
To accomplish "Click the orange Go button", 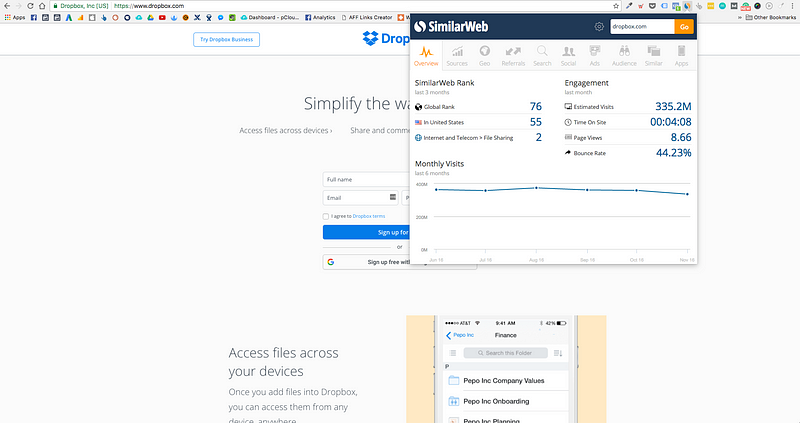I will (x=684, y=27).
